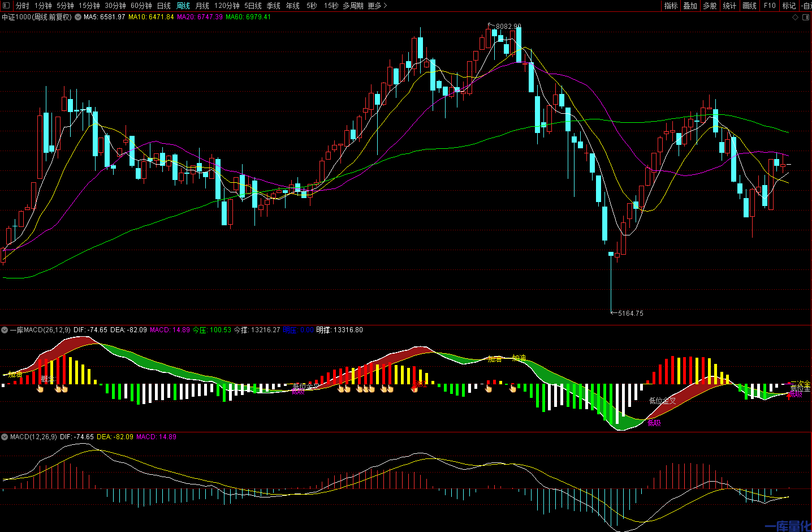Expand 更多 periods chevron

[x=378, y=6]
